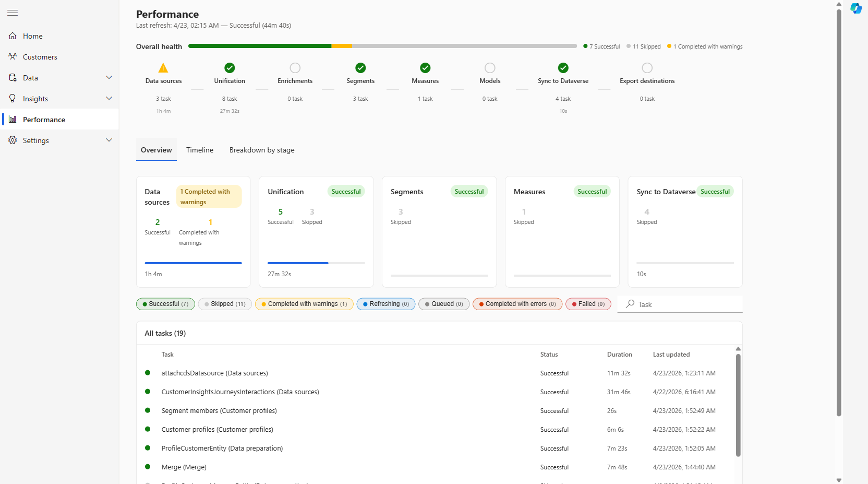Toggle the Queued (0) filter
Screen dimensions: 868x484
point(444,304)
